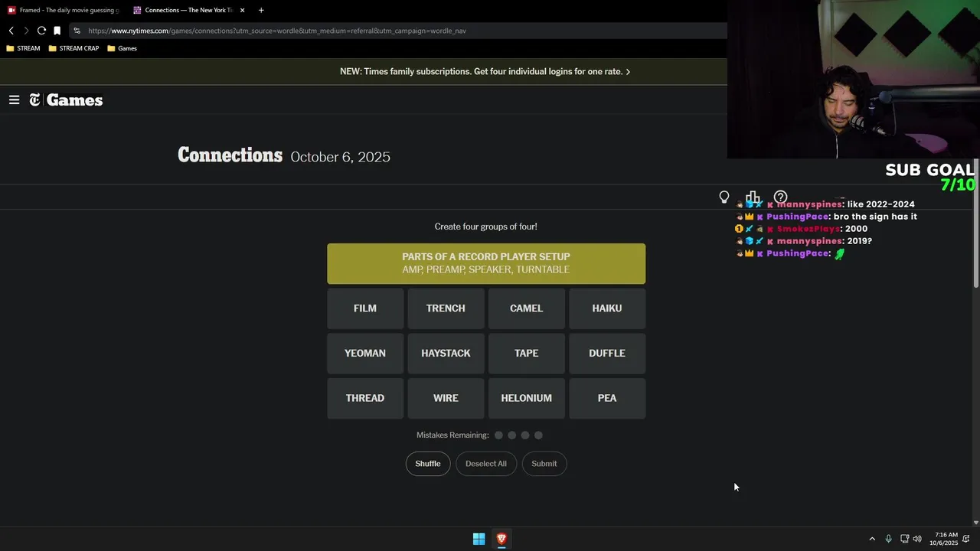Image resolution: width=980 pixels, height=551 pixels.
Task: Open the STREAM CRAP bookmarks folder
Action: [73, 48]
